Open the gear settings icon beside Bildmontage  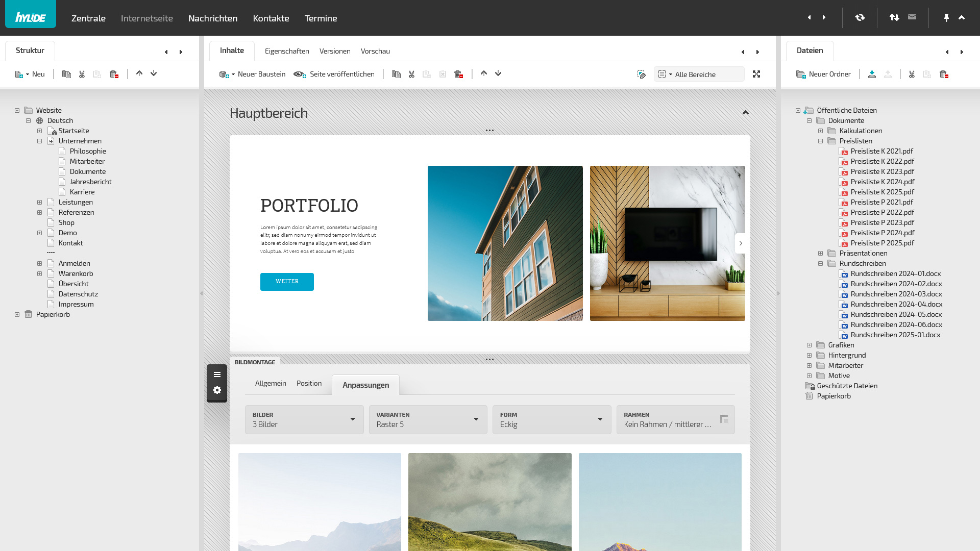click(x=217, y=390)
